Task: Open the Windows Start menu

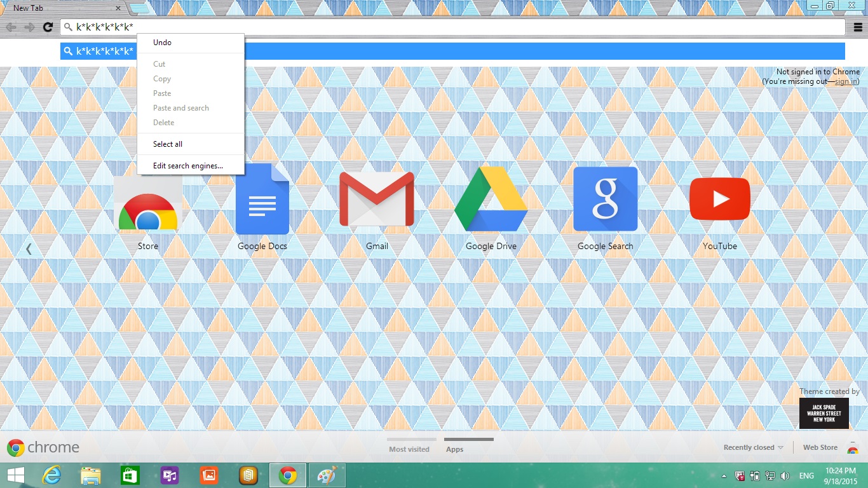Action: tap(15, 475)
